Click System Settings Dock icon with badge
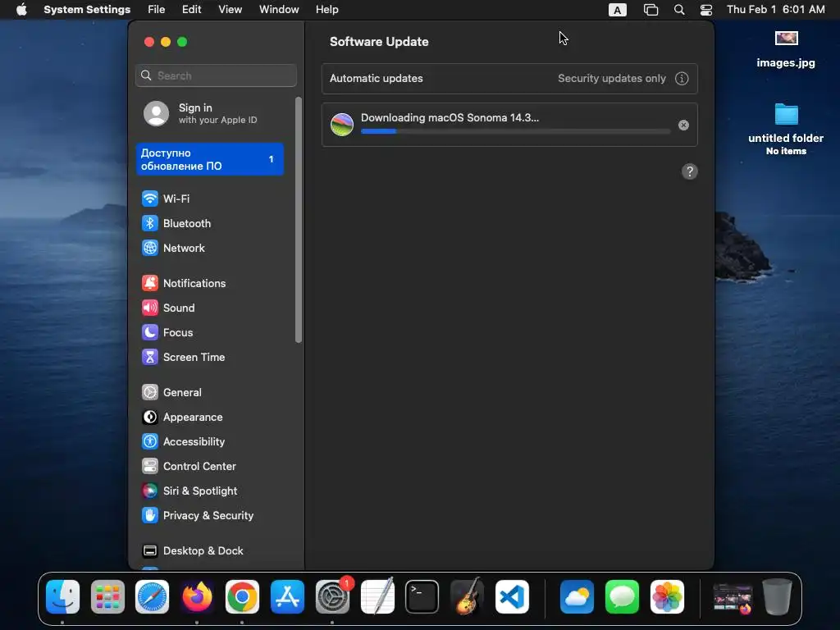The image size is (840, 630). coord(333,597)
